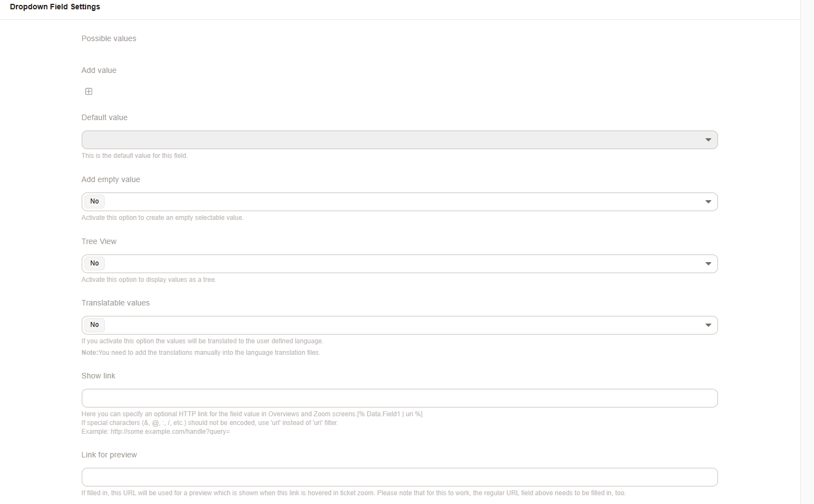Click the Dropdown Field Settings heading
This screenshot has height=504, width=814.
[x=55, y=7]
